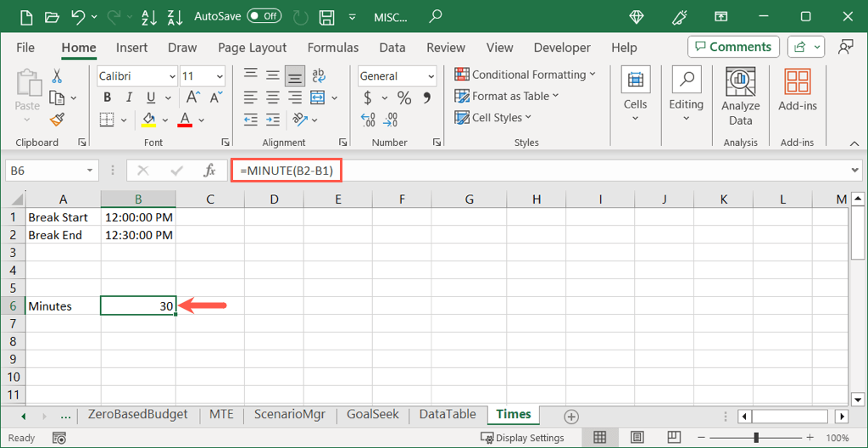Apply red font color

[x=185, y=120]
